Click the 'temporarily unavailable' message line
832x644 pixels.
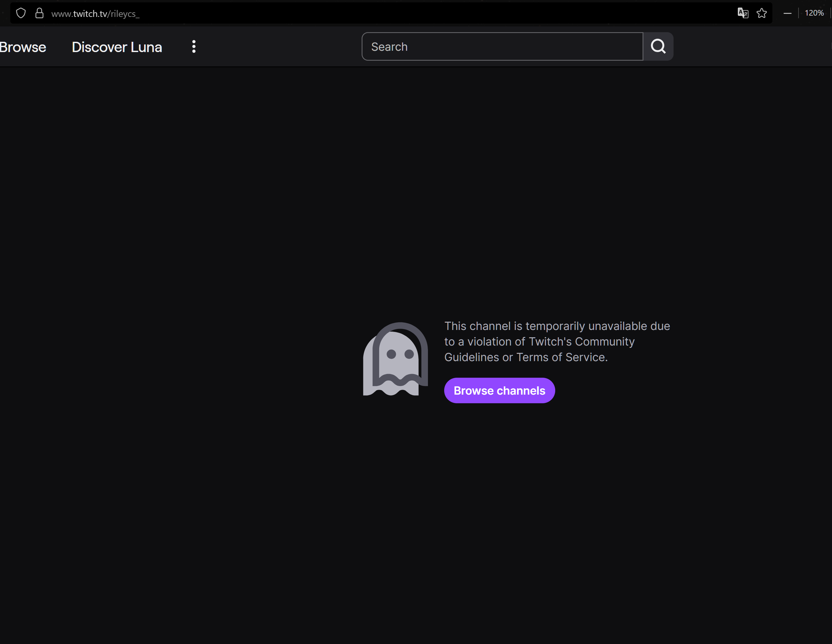pos(557,326)
